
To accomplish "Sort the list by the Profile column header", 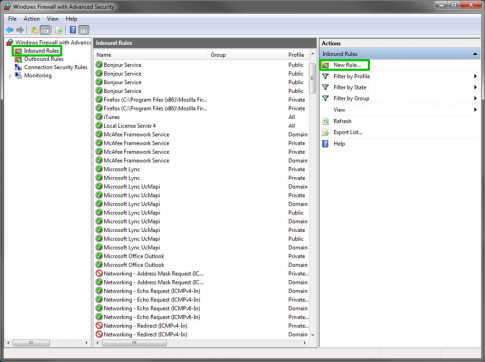I will [297, 55].
